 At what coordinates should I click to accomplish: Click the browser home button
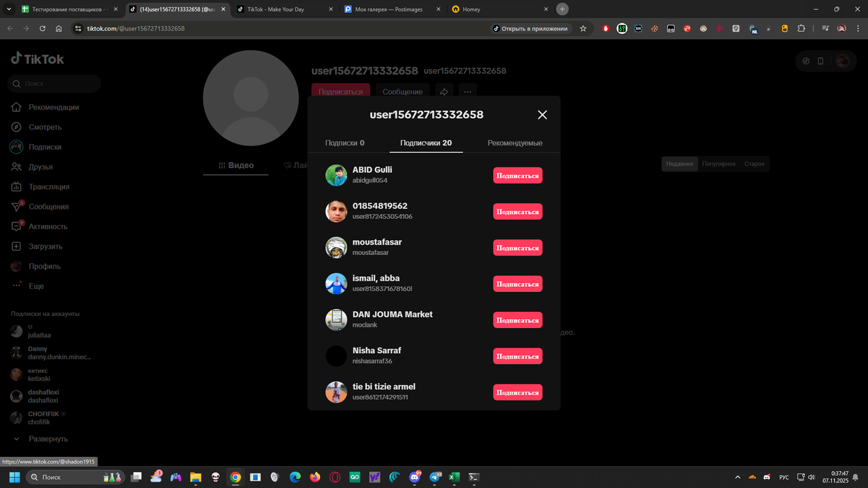[59, 28]
